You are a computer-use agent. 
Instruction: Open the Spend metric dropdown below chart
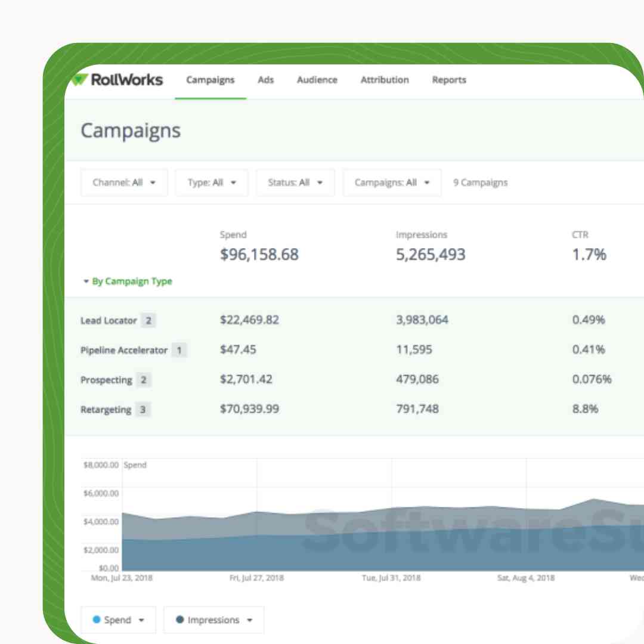click(x=118, y=620)
